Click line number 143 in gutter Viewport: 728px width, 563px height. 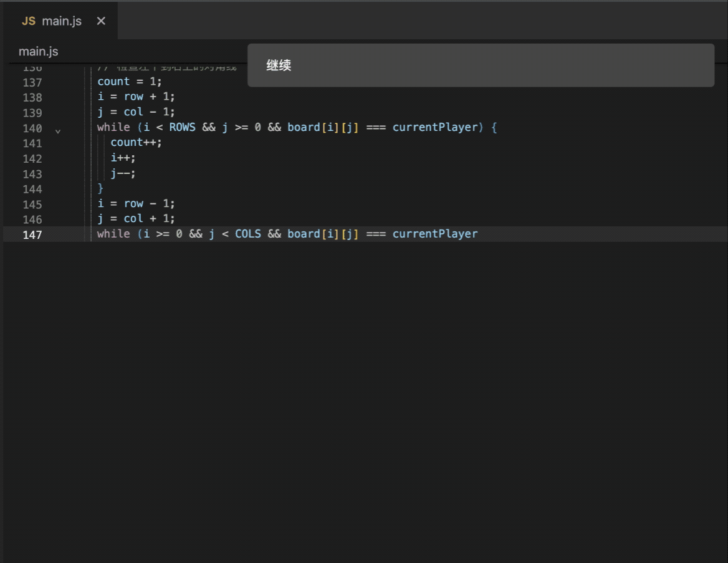coord(32,174)
